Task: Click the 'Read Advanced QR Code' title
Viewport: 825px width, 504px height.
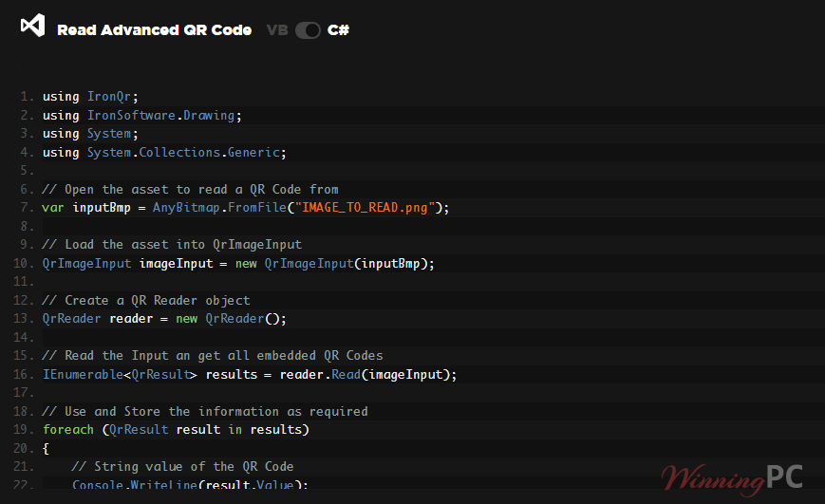Action: (154, 30)
